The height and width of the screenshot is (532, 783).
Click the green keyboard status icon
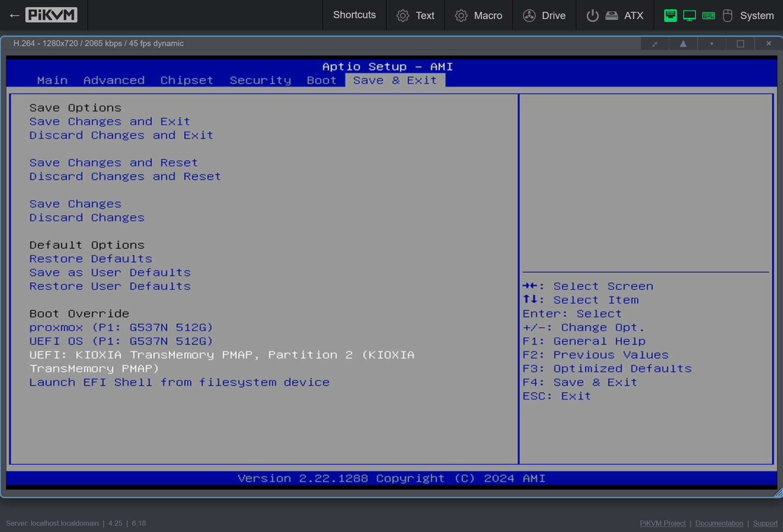pos(709,16)
